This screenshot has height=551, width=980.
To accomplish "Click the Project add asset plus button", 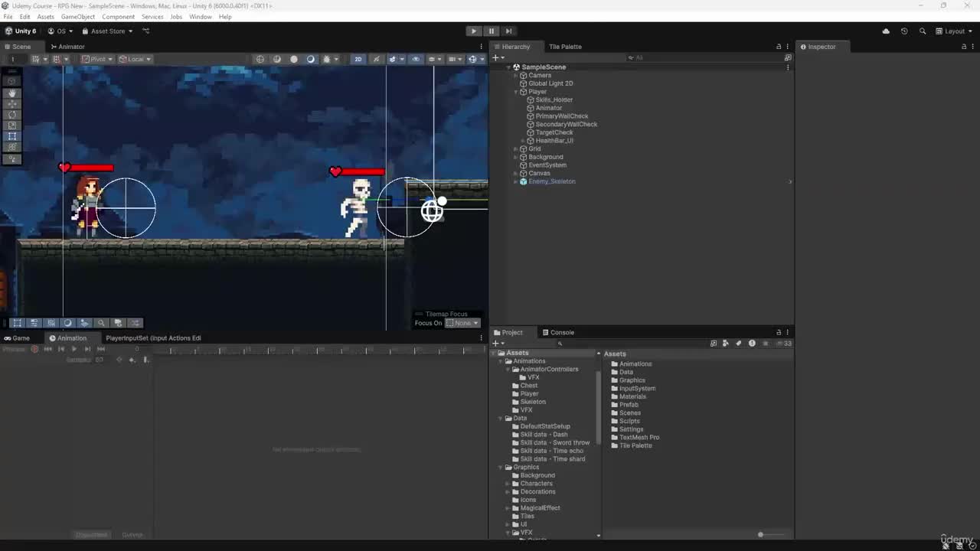I will click(x=497, y=344).
